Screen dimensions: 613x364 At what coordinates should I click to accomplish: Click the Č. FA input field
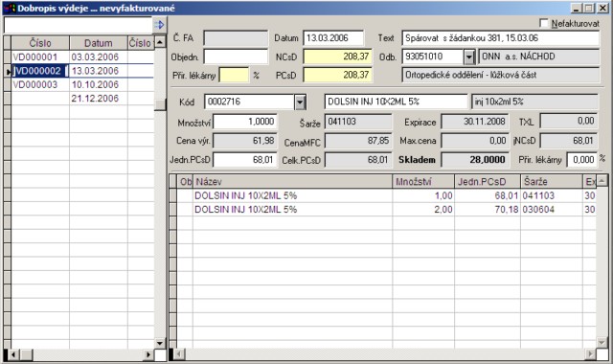[x=236, y=38]
